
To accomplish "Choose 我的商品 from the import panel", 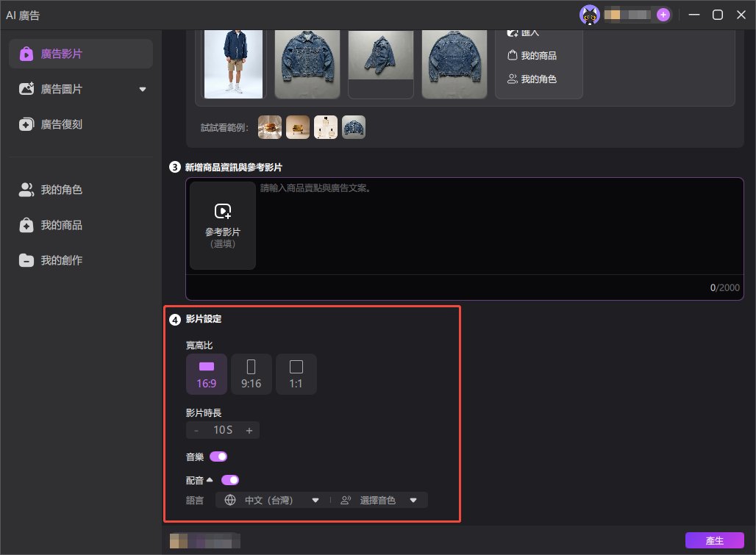I will pos(532,55).
